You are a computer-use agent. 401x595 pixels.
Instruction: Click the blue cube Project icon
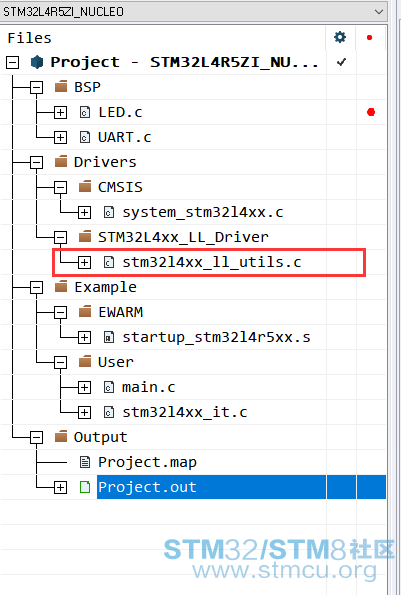pyautogui.click(x=36, y=62)
